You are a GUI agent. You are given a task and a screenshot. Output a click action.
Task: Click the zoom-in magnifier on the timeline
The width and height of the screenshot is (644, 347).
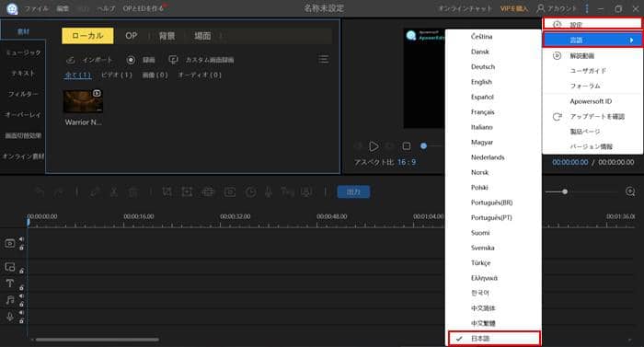coord(630,191)
